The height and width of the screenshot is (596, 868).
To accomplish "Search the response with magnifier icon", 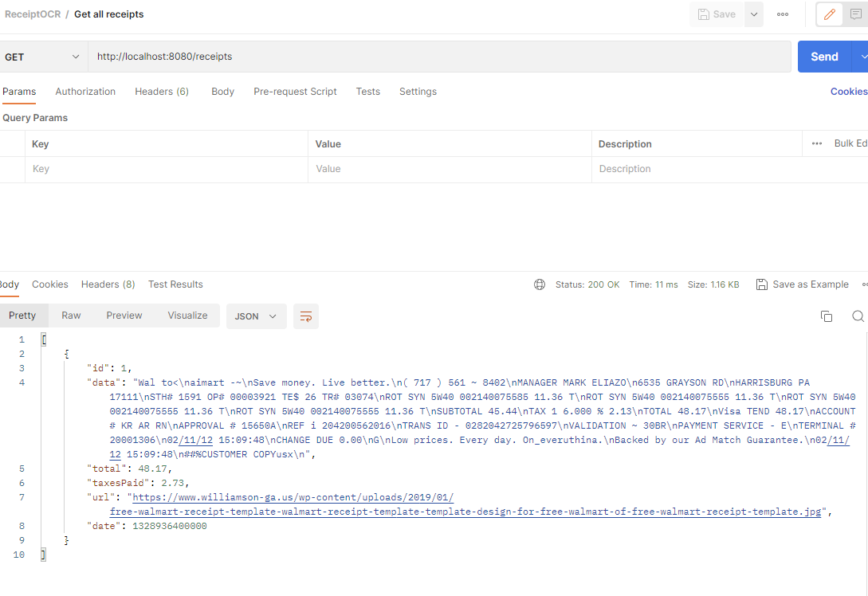I will click(858, 316).
